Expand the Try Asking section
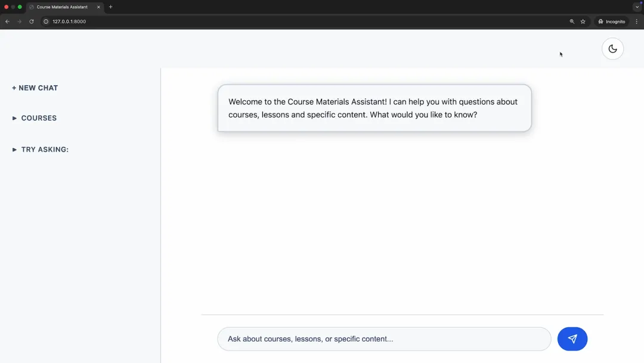The height and width of the screenshot is (363, 644). point(41,150)
